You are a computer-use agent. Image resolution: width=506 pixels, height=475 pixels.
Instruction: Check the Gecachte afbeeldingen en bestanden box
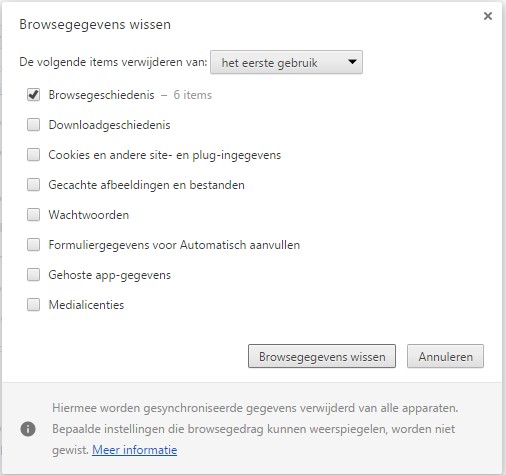tap(33, 185)
